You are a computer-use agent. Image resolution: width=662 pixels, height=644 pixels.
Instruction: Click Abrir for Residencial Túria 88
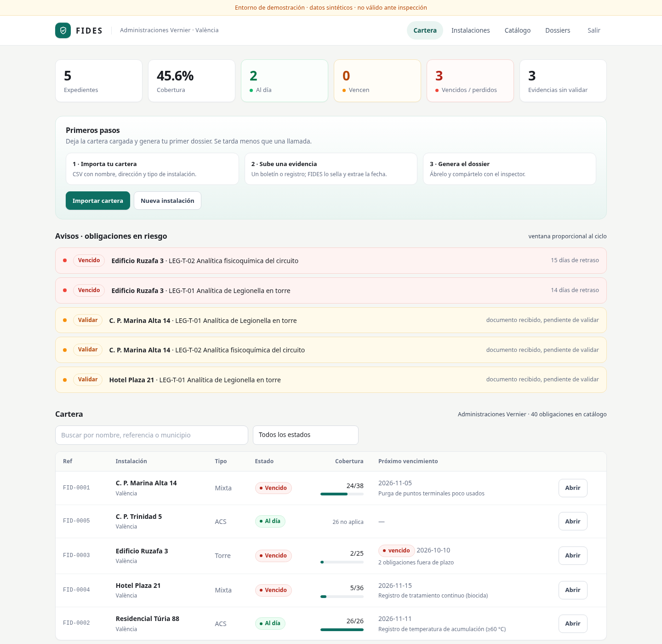pyautogui.click(x=573, y=624)
